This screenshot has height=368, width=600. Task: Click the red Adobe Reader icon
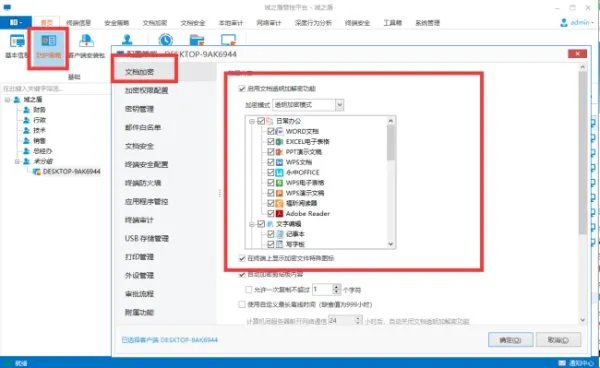tap(280, 213)
